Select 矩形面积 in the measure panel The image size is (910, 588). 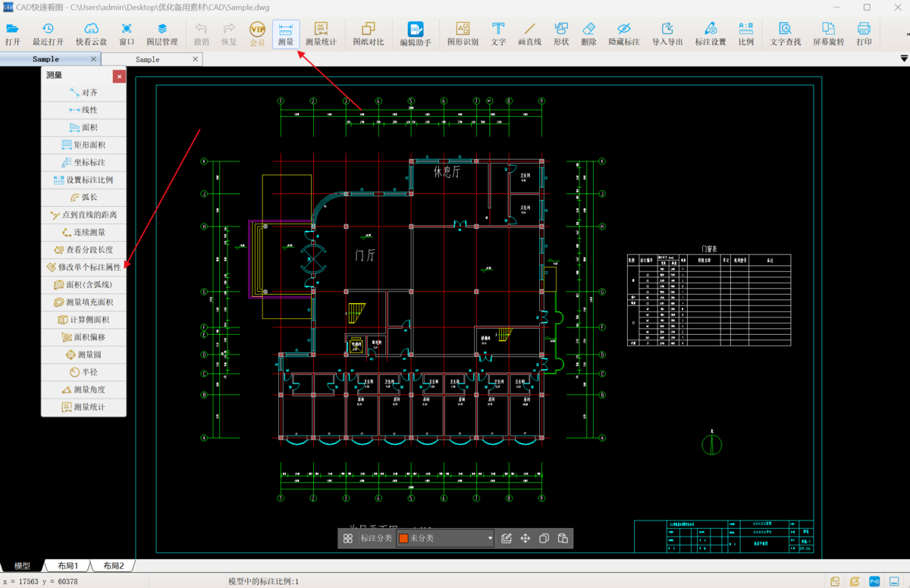tap(83, 145)
